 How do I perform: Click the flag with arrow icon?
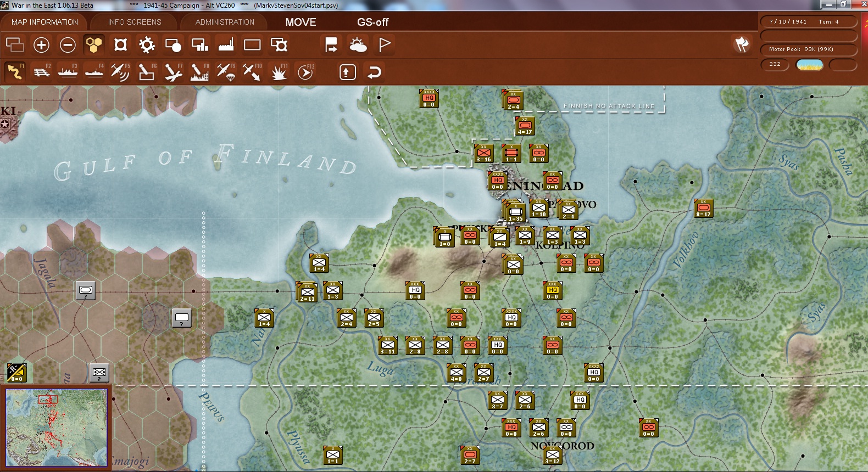click(x=331, y=45)
